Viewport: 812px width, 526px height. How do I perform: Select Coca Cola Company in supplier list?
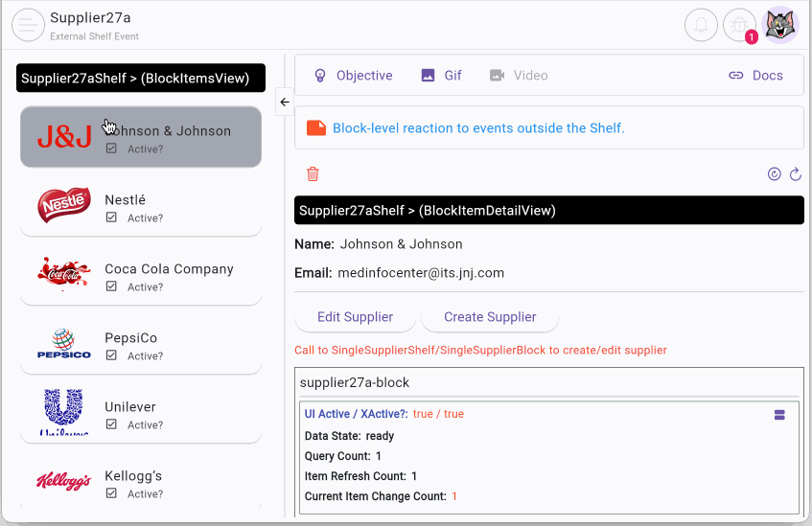[141, 276]
